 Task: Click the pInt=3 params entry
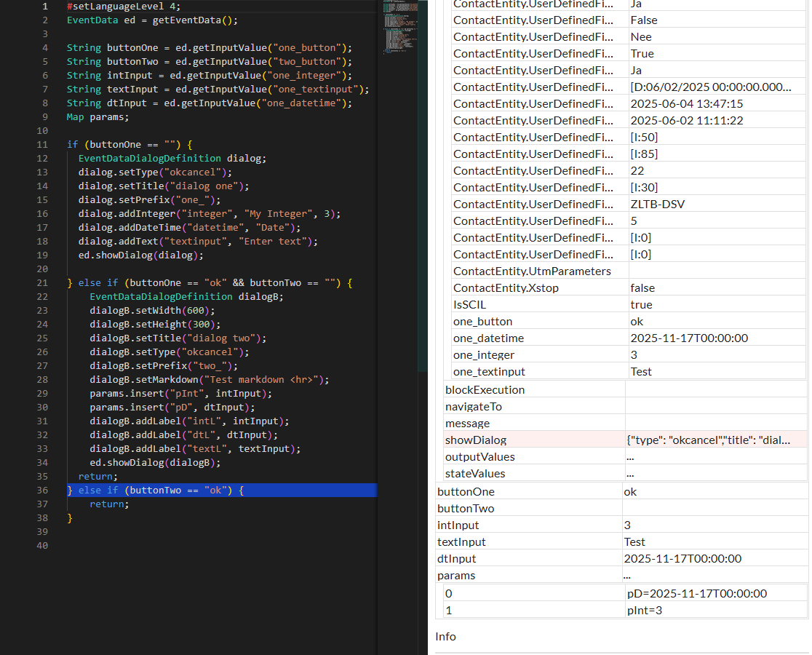click(x=644, y=610)
